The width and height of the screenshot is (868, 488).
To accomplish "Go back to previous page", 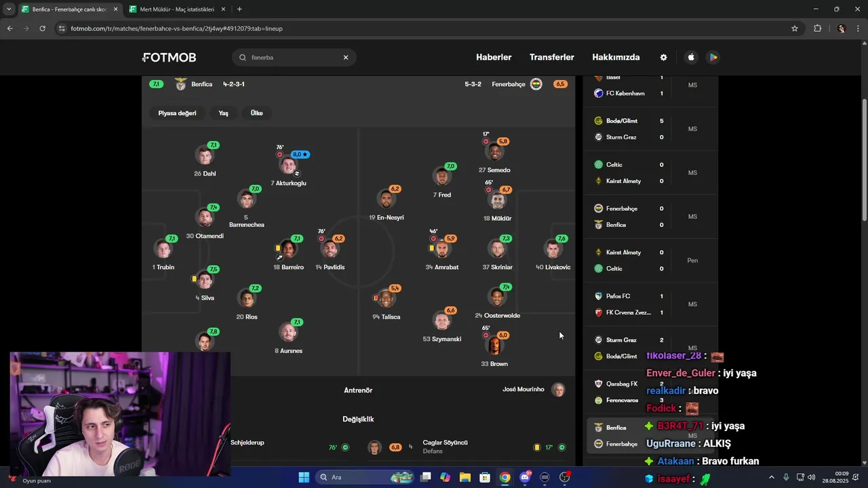I will (9, 28).
